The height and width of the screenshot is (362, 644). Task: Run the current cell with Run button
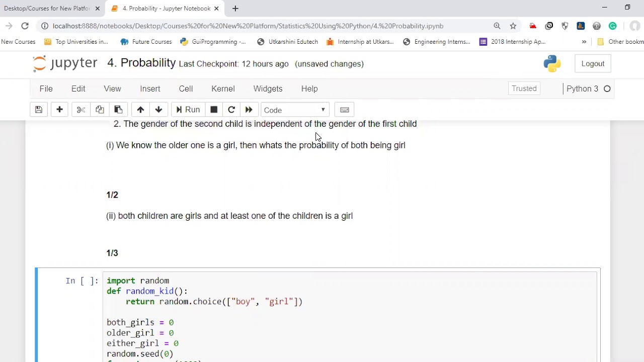tap(188, 110)
